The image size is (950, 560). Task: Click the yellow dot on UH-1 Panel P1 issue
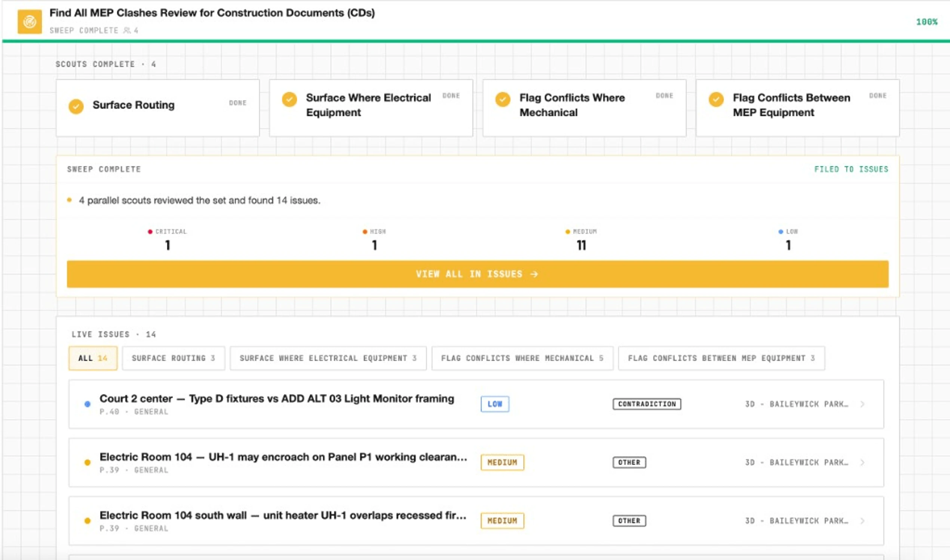pyautogui.click(x=87, y=462)
